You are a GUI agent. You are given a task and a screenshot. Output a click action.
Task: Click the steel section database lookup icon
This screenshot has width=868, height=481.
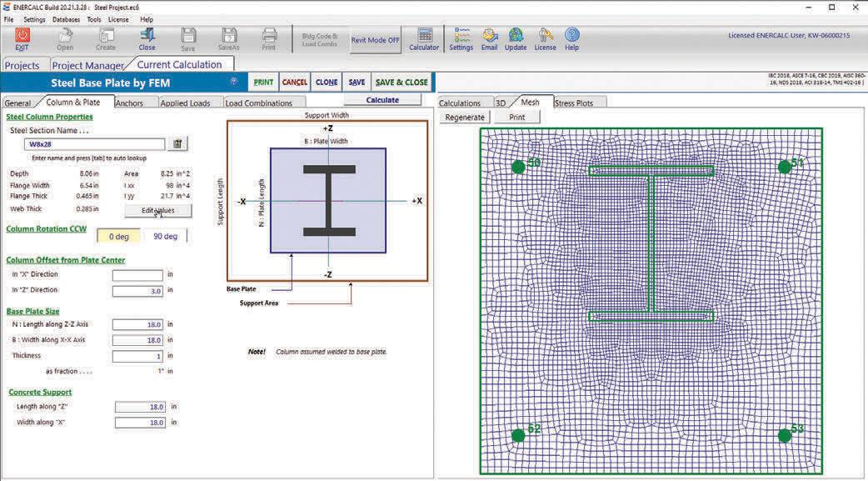click(x=177, y=144)
